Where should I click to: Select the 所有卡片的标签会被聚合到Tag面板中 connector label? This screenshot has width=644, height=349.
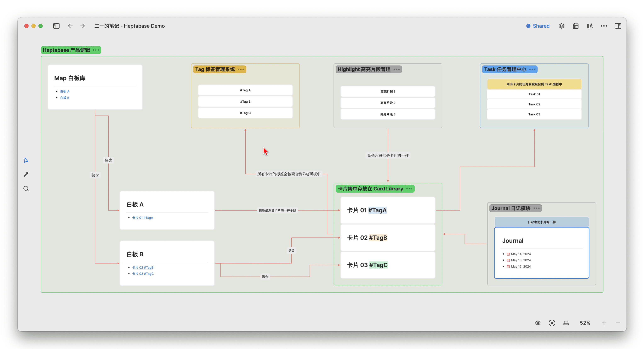pyautogui.click(x=289, y=174)
